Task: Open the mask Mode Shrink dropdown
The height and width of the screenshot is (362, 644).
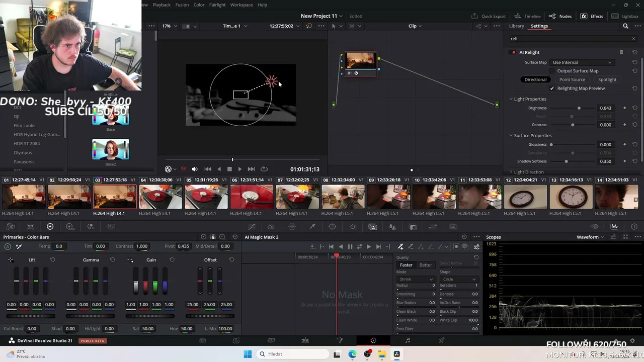Action: point(415,280)
